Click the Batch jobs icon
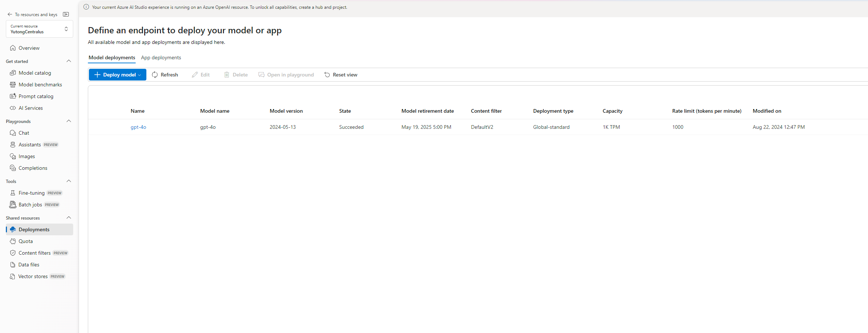The image size is (868, 333). 13,205
